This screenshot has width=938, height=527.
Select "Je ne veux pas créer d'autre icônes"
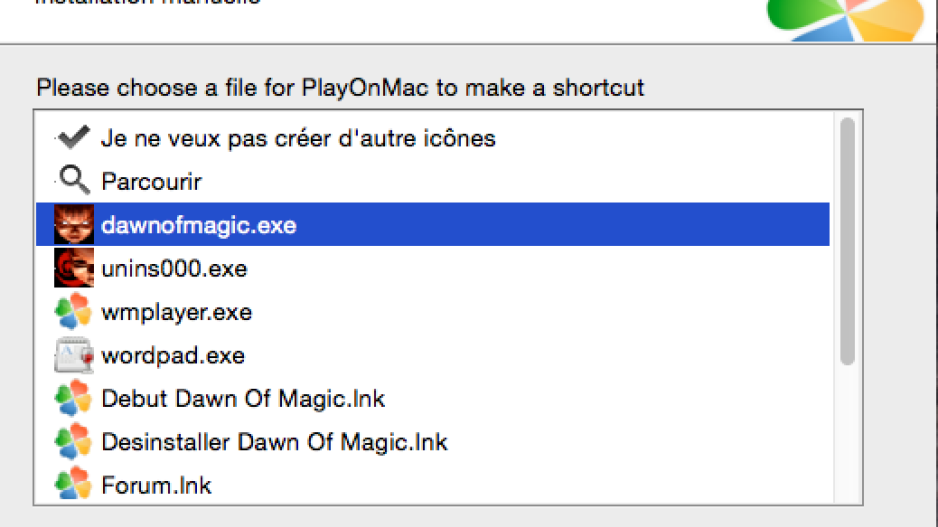433,138
